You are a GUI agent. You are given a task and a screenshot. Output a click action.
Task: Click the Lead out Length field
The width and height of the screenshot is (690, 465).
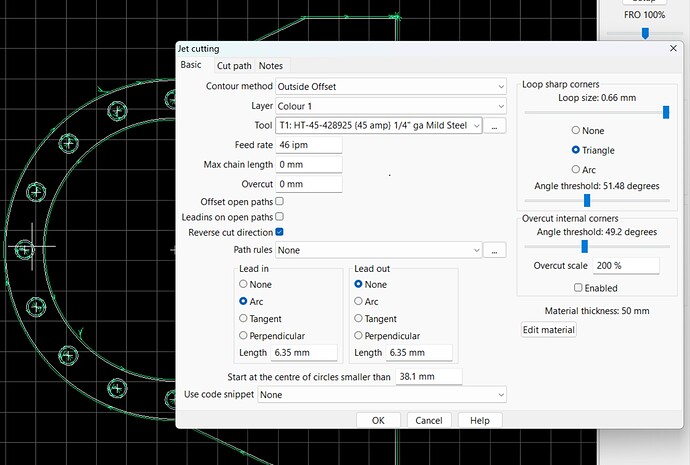tap(419, 353)
